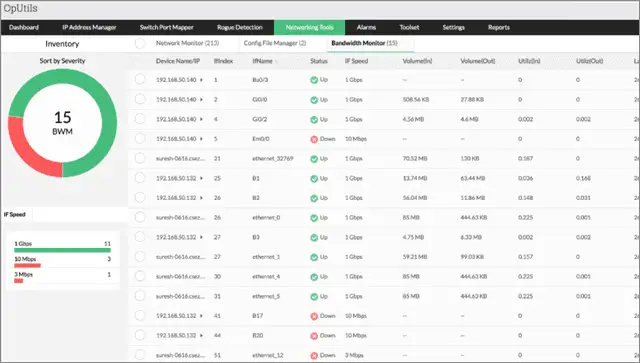640x363 pixels.
Task: Expand arrow next to 192.168.50.140 IfIndex 2
Action: pos(201,100)
